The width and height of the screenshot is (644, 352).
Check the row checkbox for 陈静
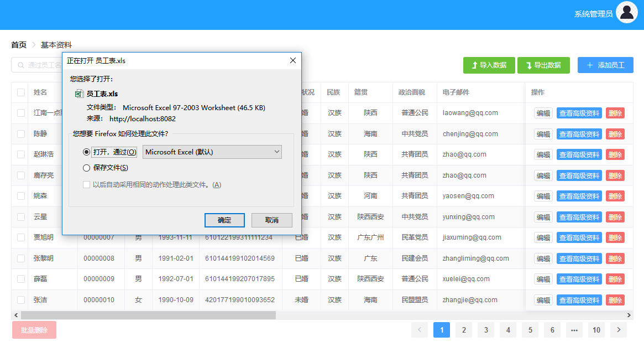point(21,133)
